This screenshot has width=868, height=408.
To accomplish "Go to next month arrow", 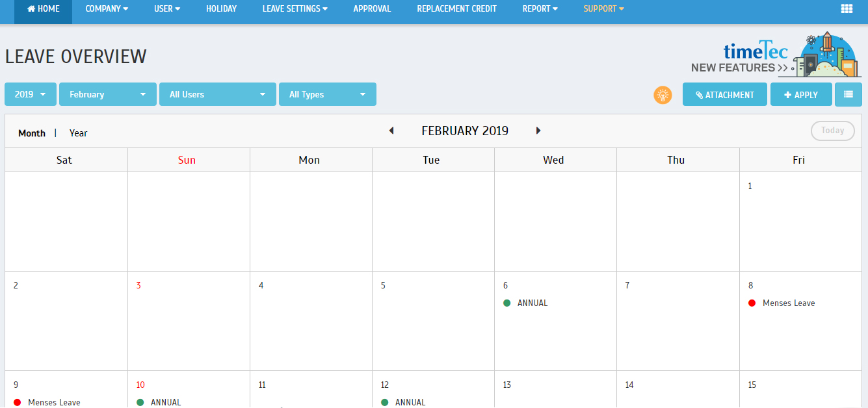I will click(538, 131).
